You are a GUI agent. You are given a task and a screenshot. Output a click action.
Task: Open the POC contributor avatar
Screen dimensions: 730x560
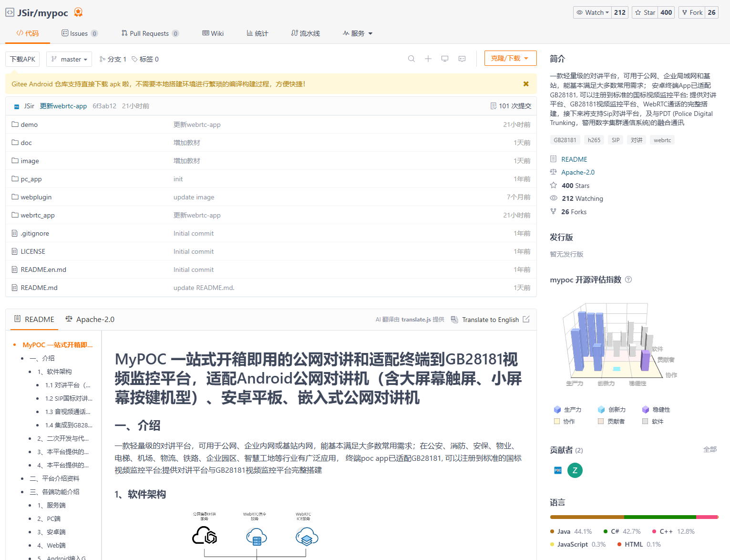[558, 470]
